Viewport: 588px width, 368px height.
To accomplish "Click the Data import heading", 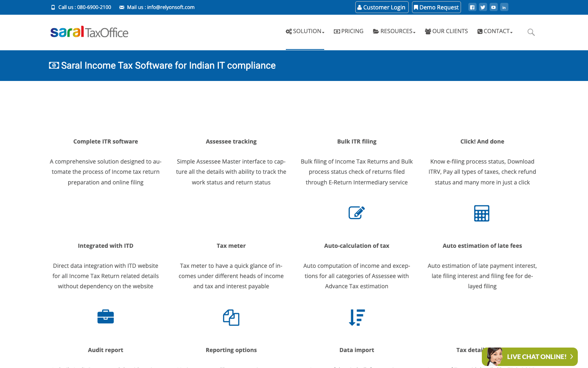I will click(x=357, y=350).
